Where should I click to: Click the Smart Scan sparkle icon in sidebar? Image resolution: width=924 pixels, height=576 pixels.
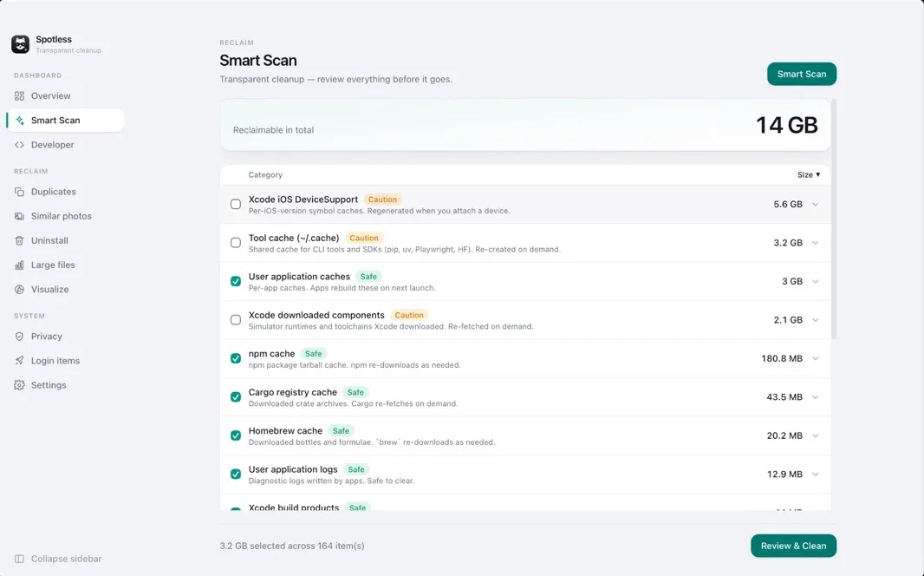pos(19,121)
